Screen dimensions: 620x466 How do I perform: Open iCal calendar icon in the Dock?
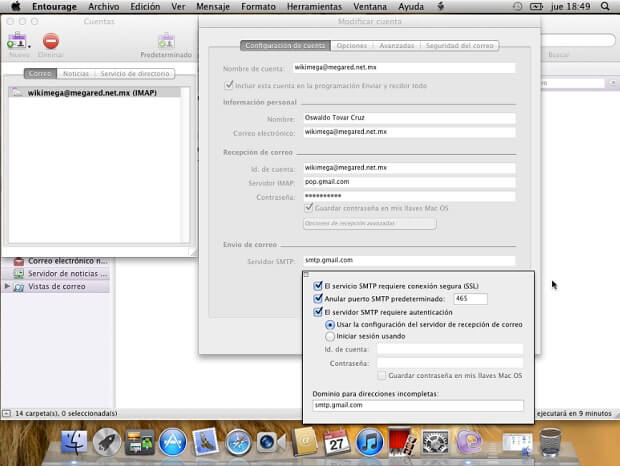click(336, 442)
